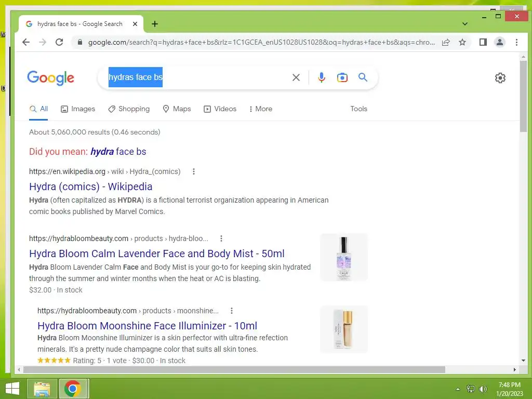Reload the Google search page
Image resolution: width=532 pixels, height=399 pixels.
click(x=59, y=42)
